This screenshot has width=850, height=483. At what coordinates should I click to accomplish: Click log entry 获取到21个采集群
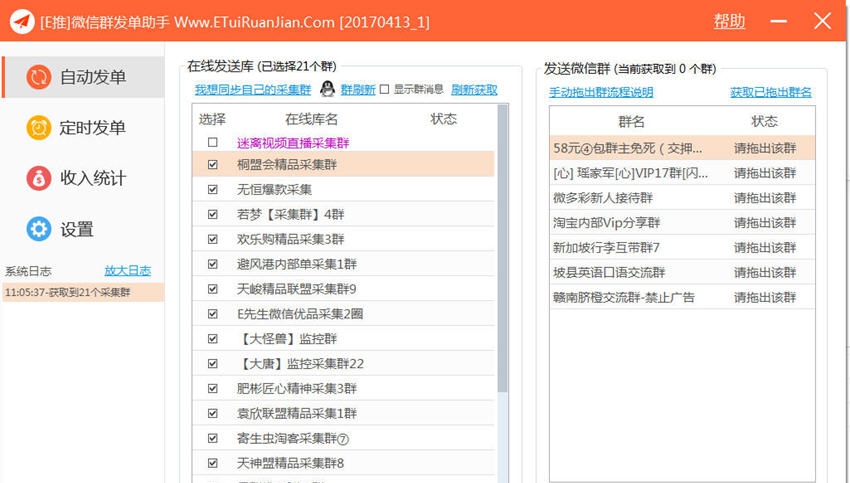pos(83,292)
